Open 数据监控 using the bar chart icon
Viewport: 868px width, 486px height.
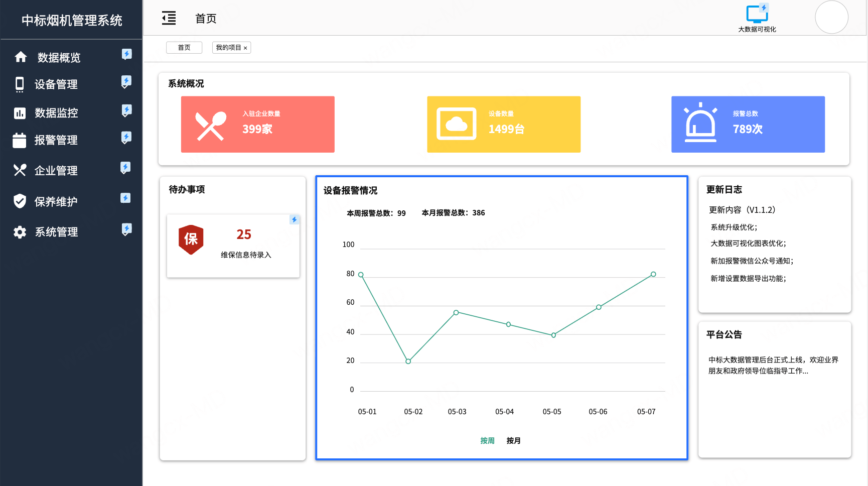19,113
